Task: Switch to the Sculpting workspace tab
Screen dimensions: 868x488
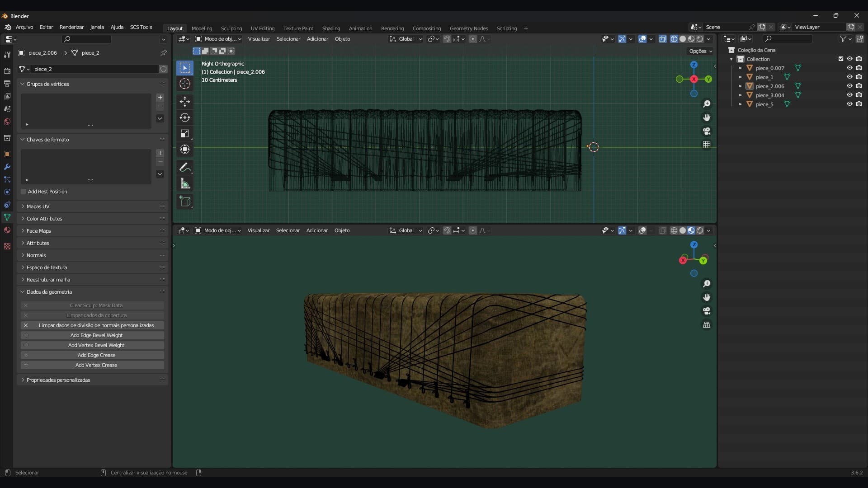Action: click(231, 28)
